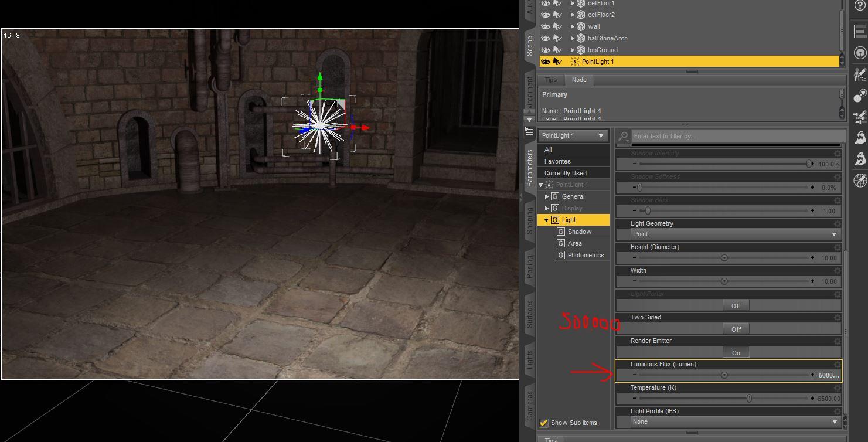
Task: Toggle selectability of the wall item
Action: click(x=558, y=26)
